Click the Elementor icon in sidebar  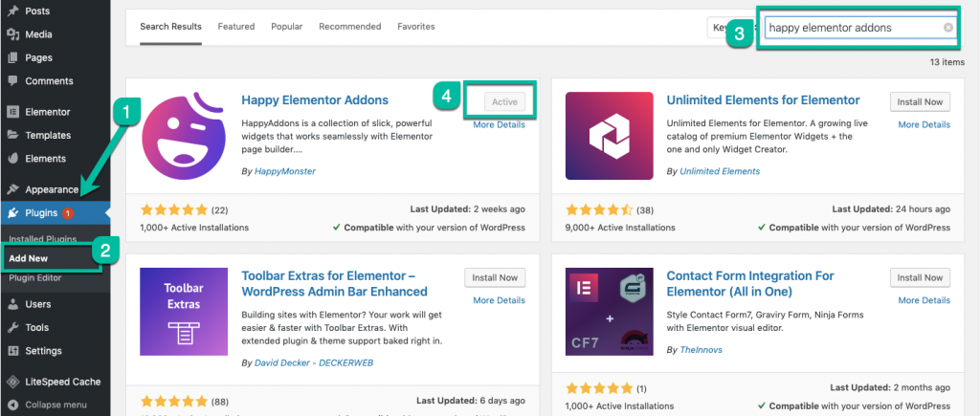tap(12, 112)
